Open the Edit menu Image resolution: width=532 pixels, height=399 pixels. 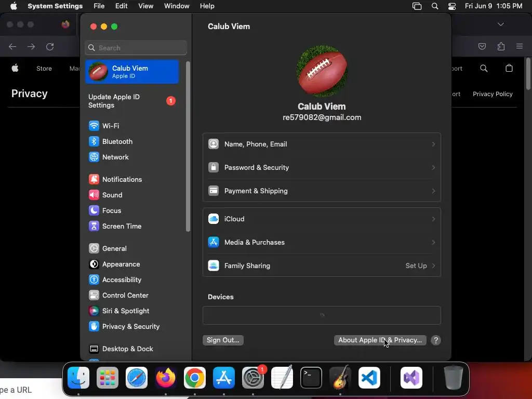(121, 6)
